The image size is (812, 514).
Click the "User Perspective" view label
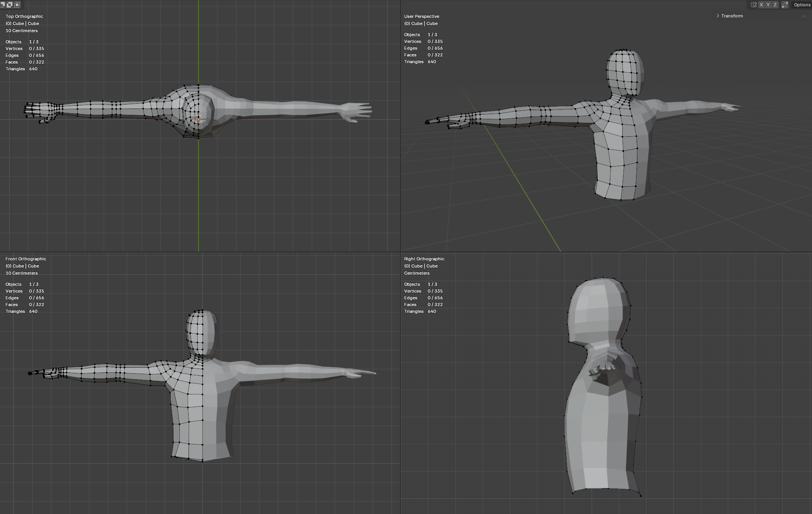tap(421, 16)
